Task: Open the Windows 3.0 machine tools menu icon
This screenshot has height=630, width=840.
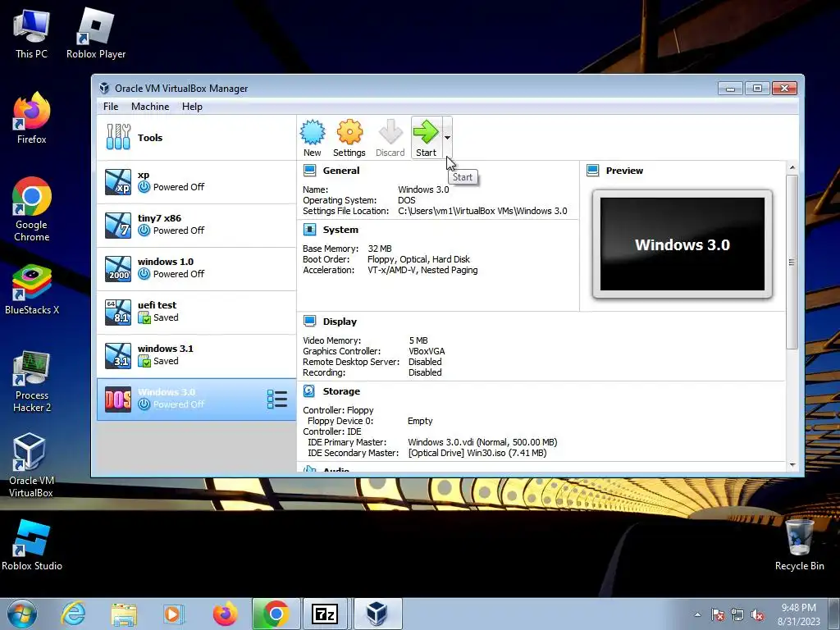Action: (x=277, y=399)
